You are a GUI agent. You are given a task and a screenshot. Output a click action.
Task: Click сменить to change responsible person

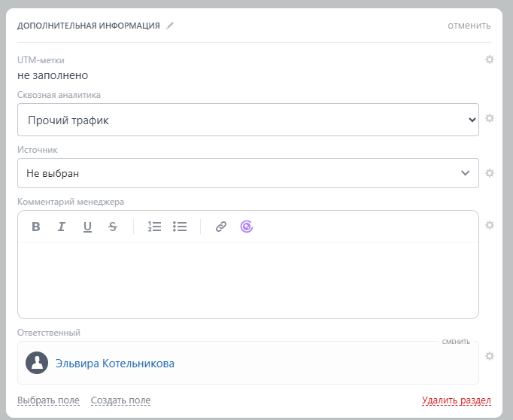tap(456, 342)
